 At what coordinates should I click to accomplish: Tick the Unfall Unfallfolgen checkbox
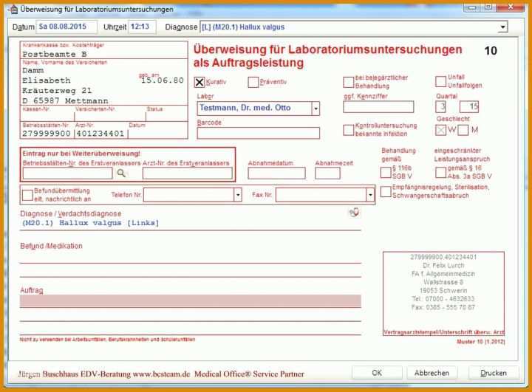pos(440,81)
